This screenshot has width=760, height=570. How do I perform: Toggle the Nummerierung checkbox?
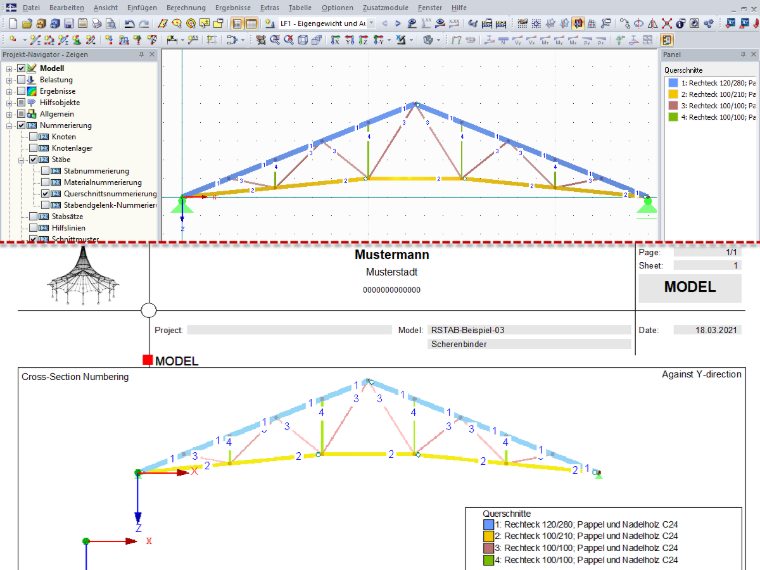(21, 125)
